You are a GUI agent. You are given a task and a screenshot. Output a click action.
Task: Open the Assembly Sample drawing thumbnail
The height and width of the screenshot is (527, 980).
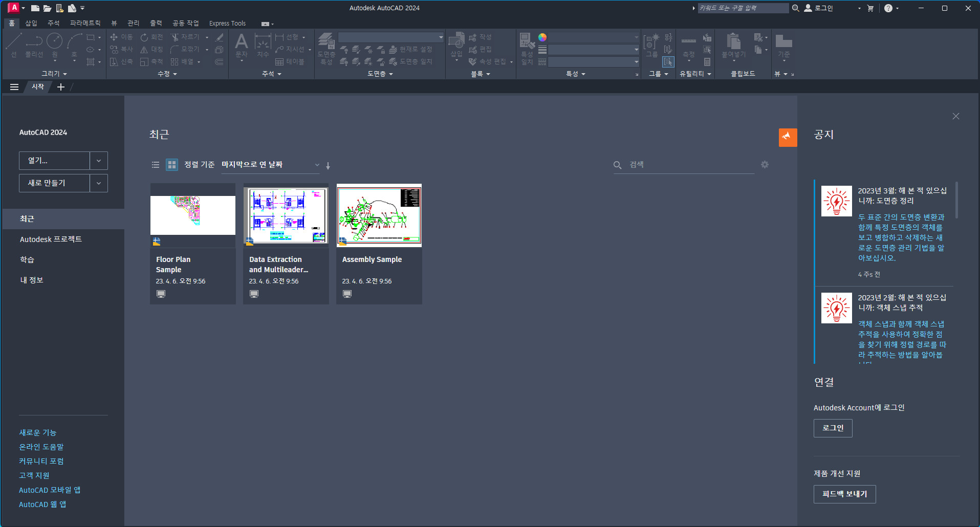click(379, 215)
